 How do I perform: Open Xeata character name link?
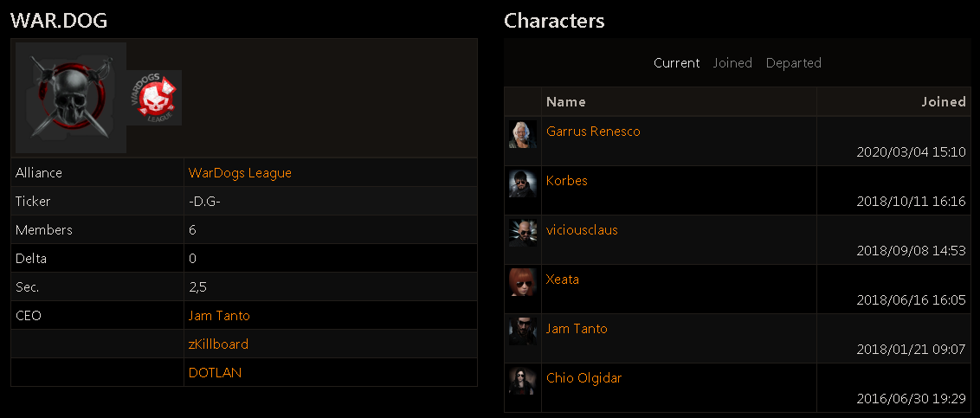[563, 280]
